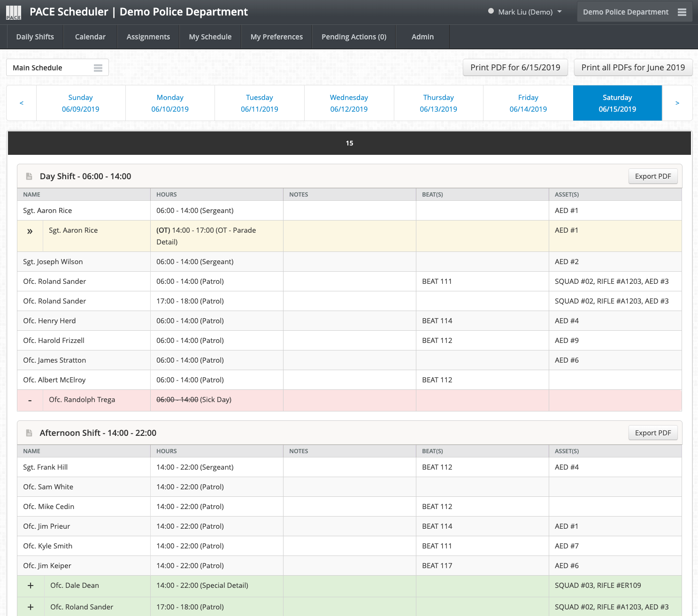Click the plus icon beside Ofc. Roland Sander
The height and width of the screenshot is (616, 698).
31,607
